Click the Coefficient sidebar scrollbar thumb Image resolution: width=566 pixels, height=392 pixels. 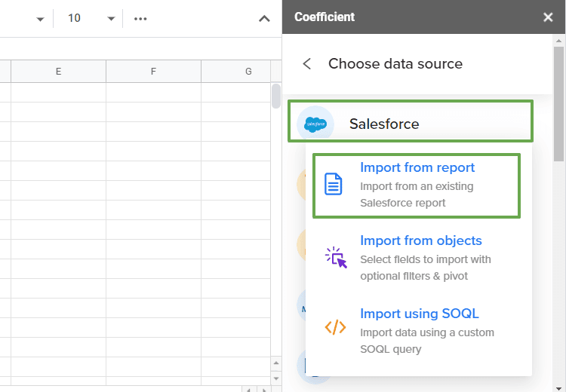pyautogui.click(x=558, y=104)
